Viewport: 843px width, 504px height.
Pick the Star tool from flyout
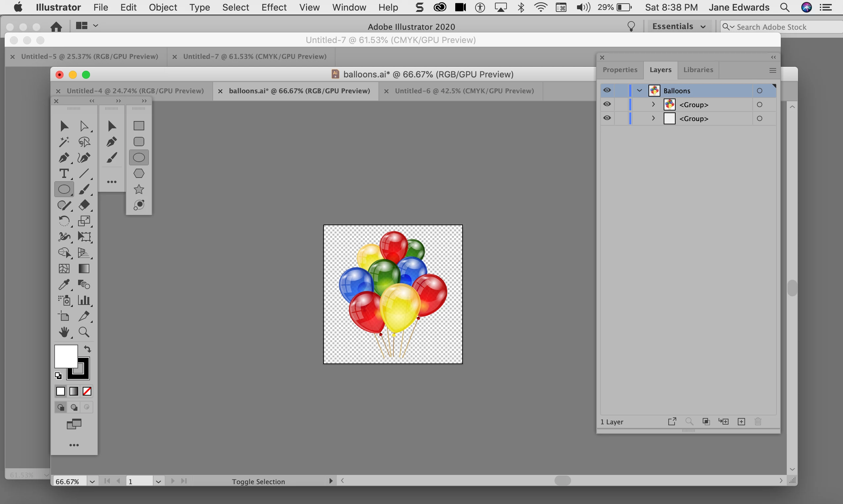139,189
